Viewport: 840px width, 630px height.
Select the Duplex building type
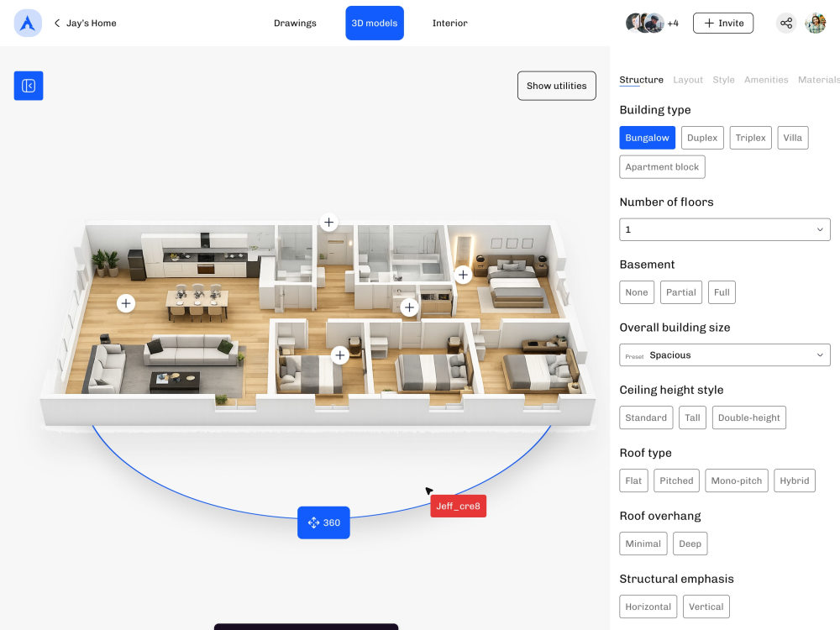[702, 138]
